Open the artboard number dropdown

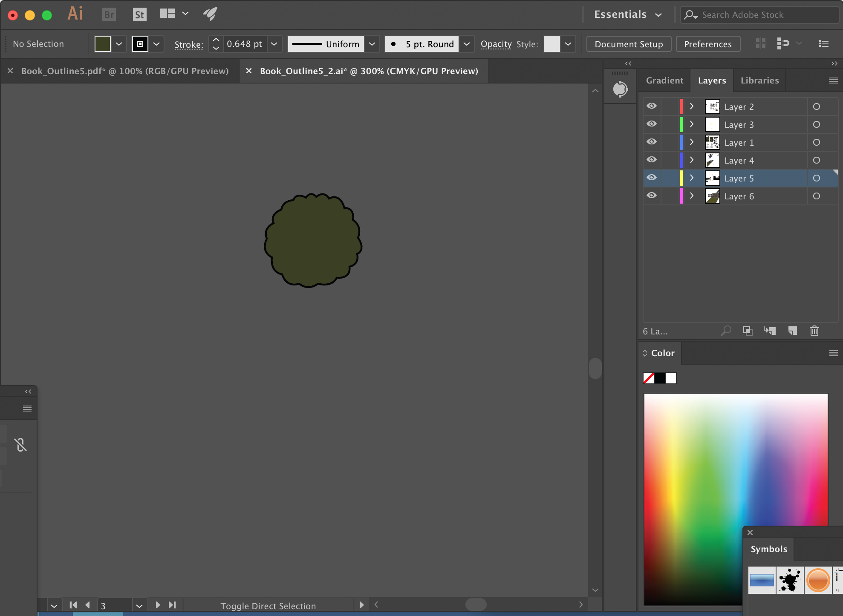(x=139, y=605)
